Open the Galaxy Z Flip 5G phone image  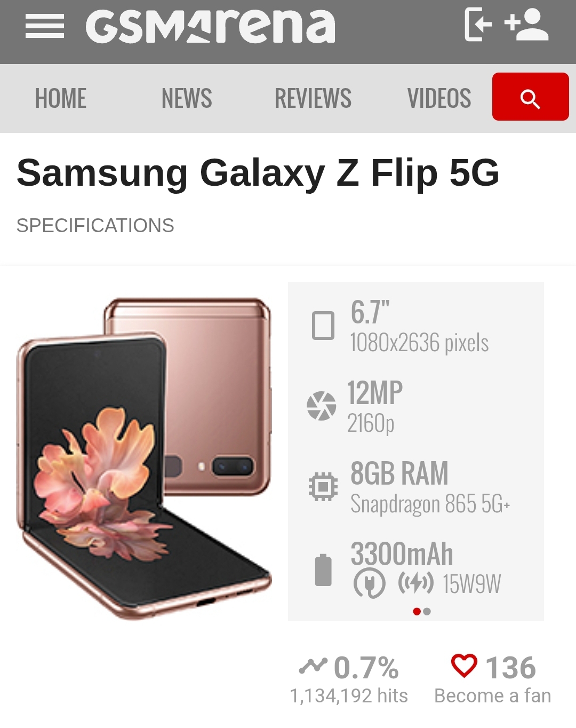(x=144, y=458)
